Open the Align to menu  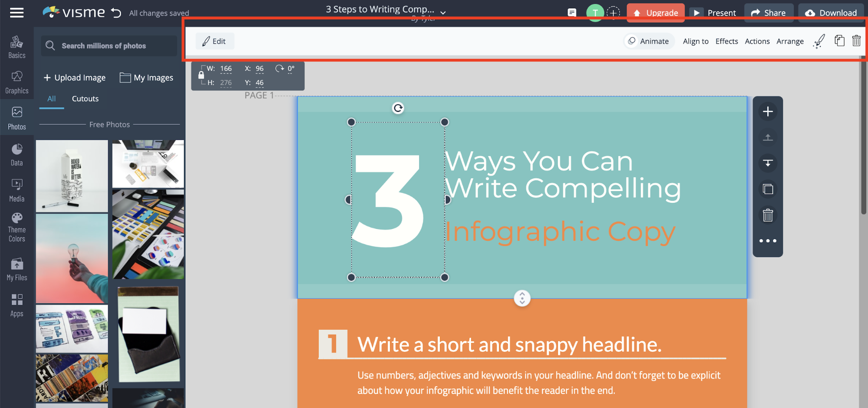pyautogui.click(x=696, y=41)
